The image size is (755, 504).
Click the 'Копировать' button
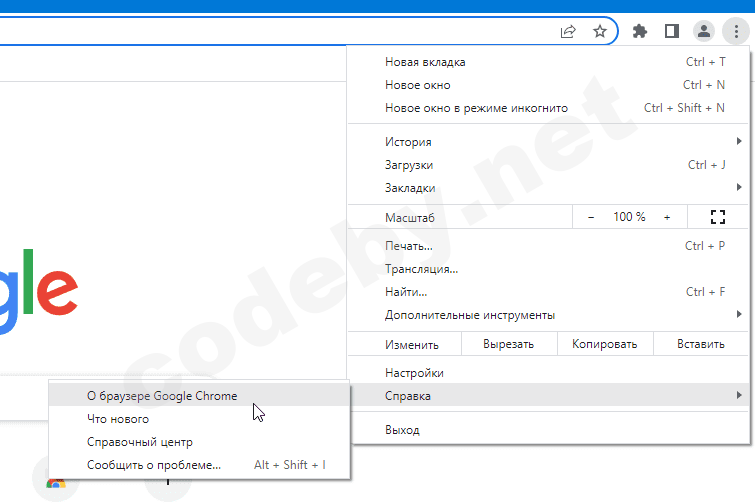pos(605,344)
